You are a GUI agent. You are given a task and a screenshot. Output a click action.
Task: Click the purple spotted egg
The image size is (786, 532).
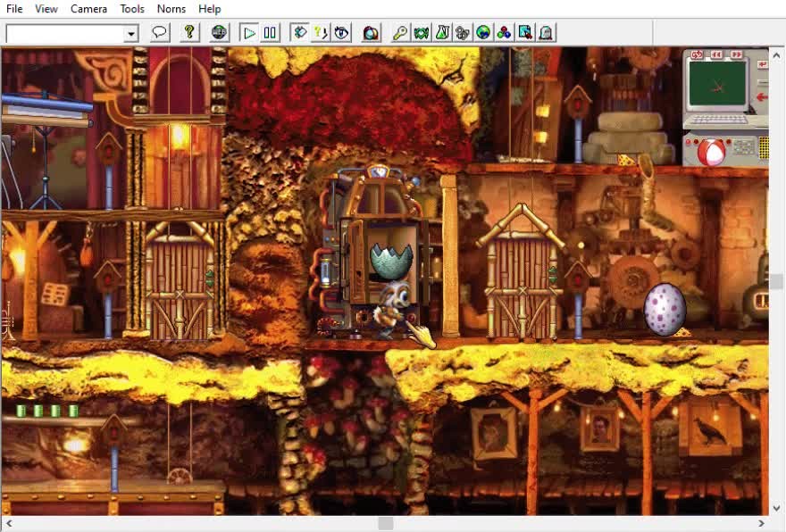(x=665, y=309)
